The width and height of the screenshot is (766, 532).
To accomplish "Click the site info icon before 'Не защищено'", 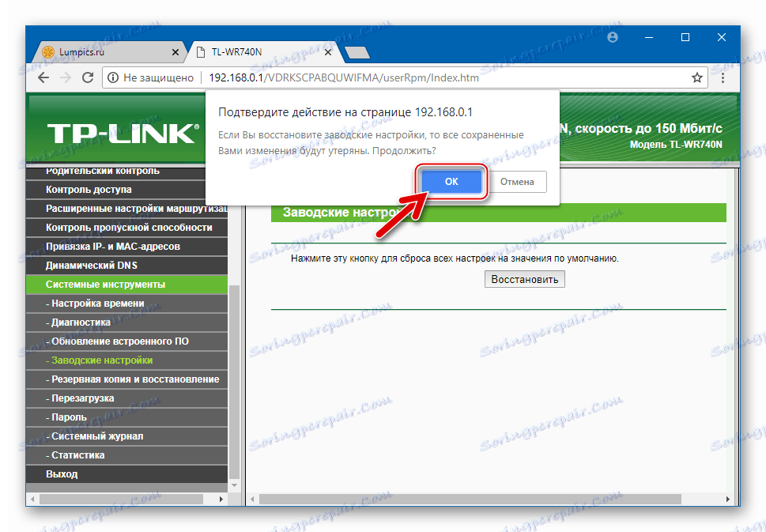I will pos(113,77).
